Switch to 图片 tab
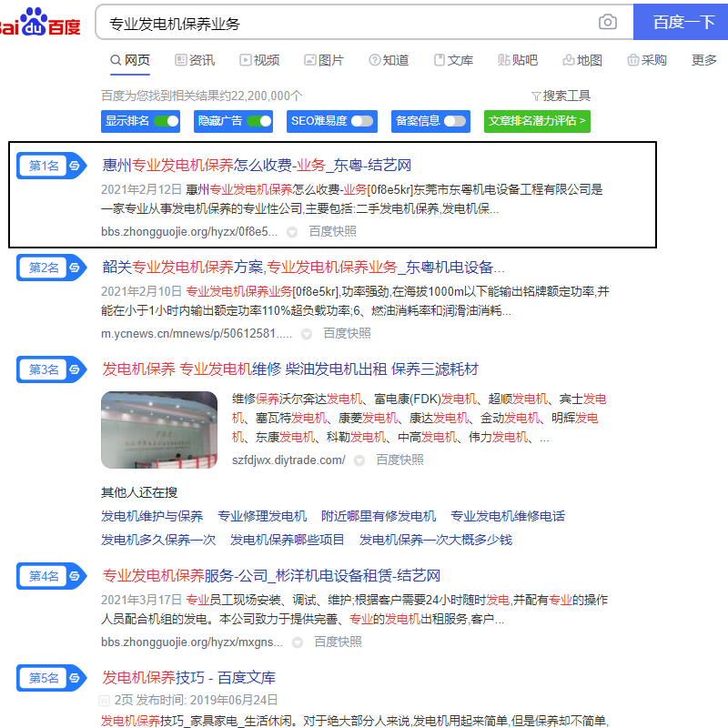Image resolution: width=728 pixels, height=728 pixels. point(324,60)
